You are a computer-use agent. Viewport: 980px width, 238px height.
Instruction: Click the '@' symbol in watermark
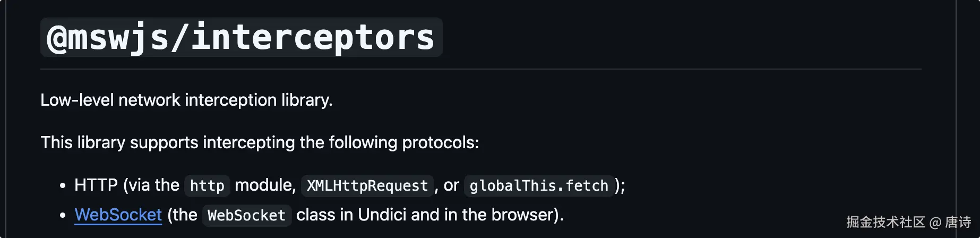[935, 223]
